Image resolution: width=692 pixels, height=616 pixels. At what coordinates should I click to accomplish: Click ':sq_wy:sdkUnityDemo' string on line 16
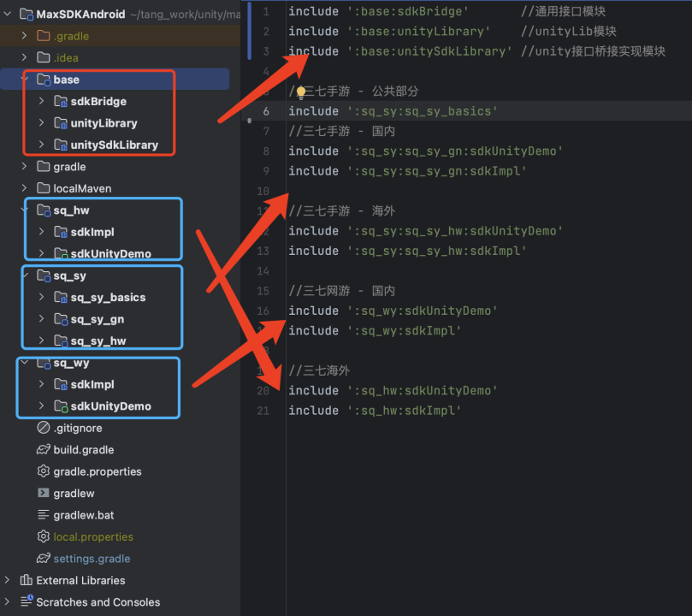pyautogui.click(x=423, y=311)
